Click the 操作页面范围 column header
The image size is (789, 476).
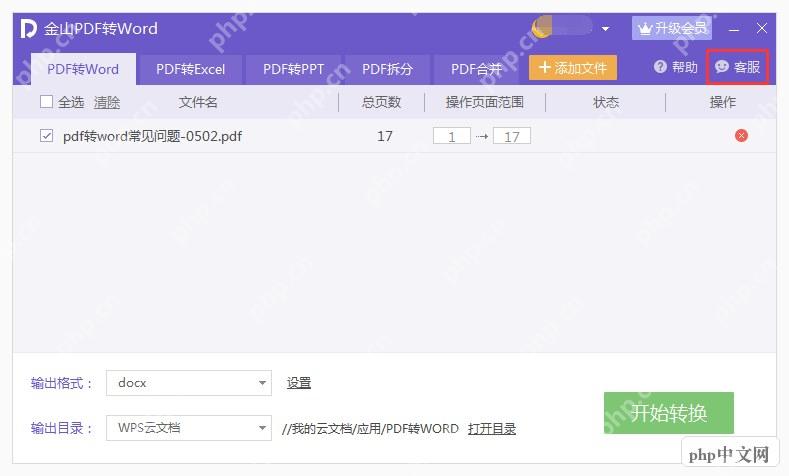tap(485, 102)
